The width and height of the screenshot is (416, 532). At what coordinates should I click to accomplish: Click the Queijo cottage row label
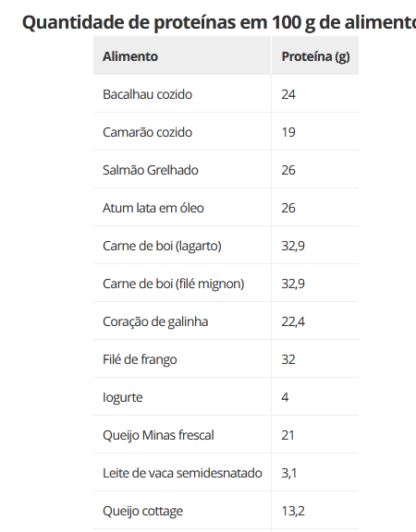[x=142, y=511]
